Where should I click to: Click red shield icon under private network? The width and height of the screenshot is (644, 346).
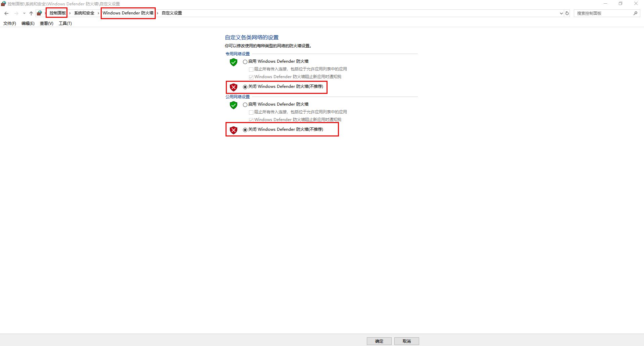(234, 87)
